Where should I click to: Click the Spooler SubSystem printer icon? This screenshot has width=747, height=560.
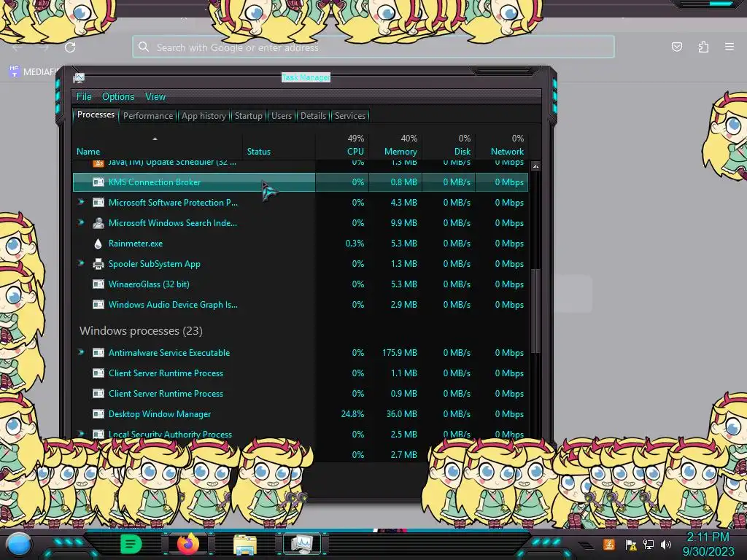[98, 264]
